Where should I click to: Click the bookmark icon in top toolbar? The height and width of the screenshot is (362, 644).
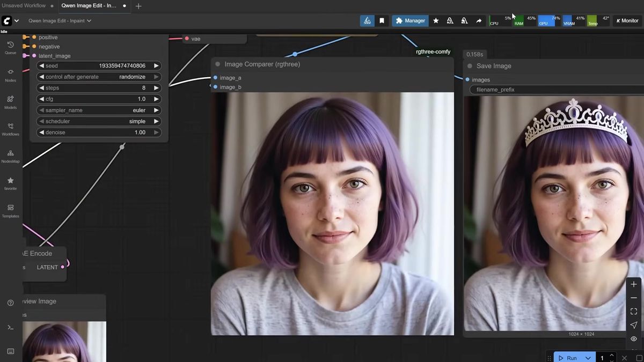point(382,20)
